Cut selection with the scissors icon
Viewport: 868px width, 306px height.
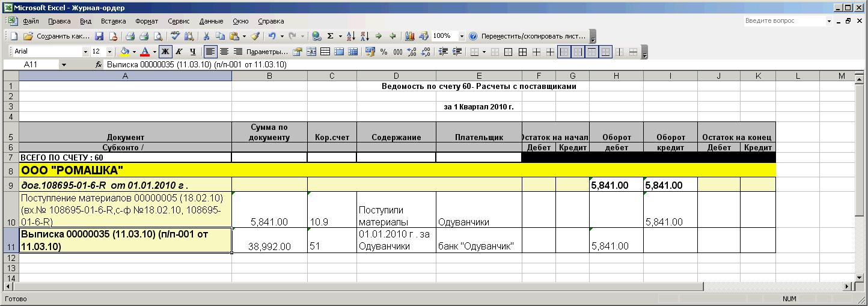(x=206, y=36)
